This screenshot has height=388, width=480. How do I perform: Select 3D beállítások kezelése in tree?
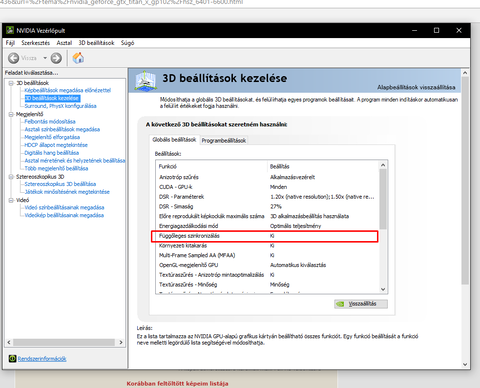pos(52,98)
